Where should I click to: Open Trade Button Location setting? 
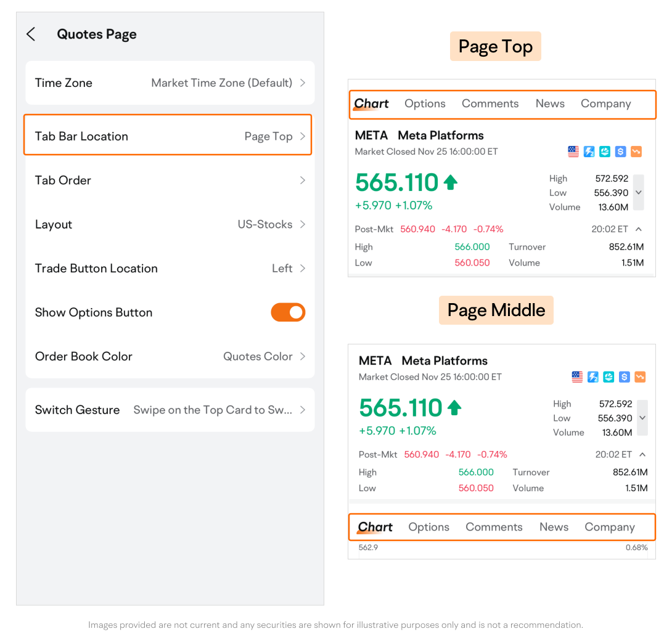tap(170, 269)
